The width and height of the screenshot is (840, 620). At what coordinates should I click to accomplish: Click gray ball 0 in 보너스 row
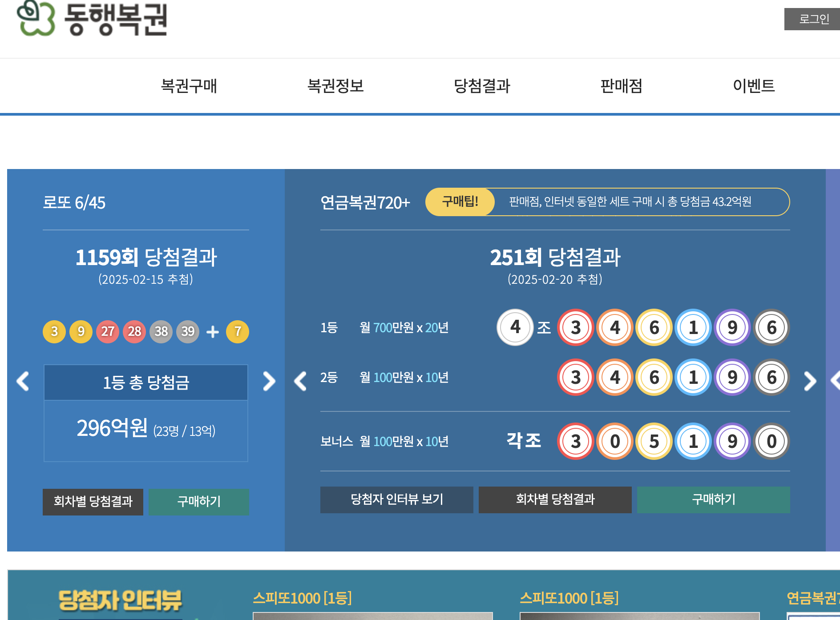point(771,441)
